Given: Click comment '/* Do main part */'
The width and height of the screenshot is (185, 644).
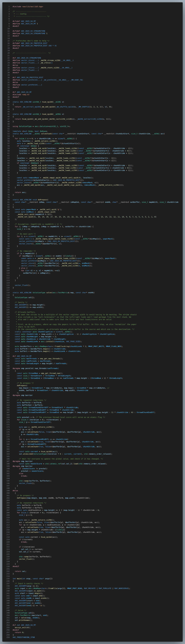Looking at the screenshot, I should [x=26, y=234].
